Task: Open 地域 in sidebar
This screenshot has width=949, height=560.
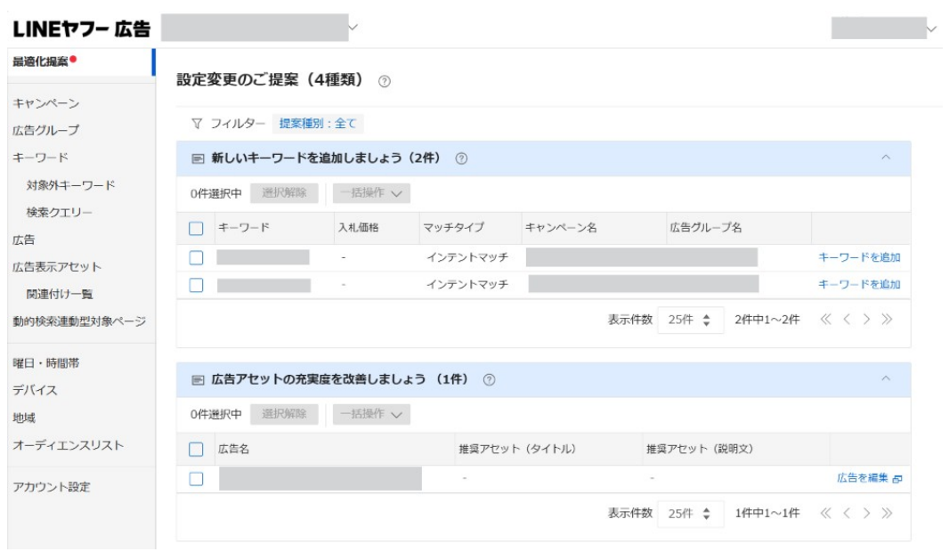Action: point(24,418)
